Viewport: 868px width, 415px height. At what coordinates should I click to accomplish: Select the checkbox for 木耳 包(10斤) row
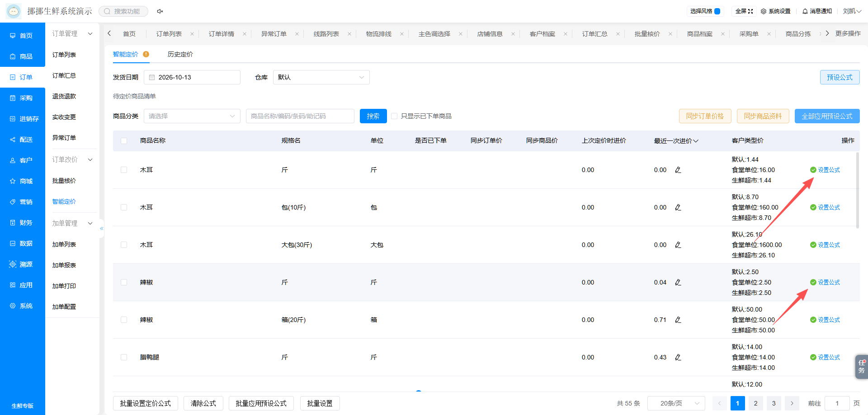(124, 207)
